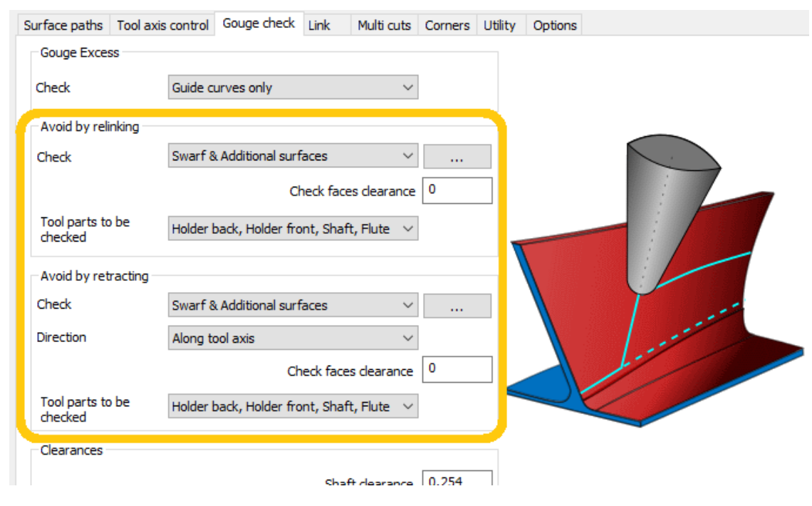
Task: Open the Multi cuts tab
Action: point(384,26)
